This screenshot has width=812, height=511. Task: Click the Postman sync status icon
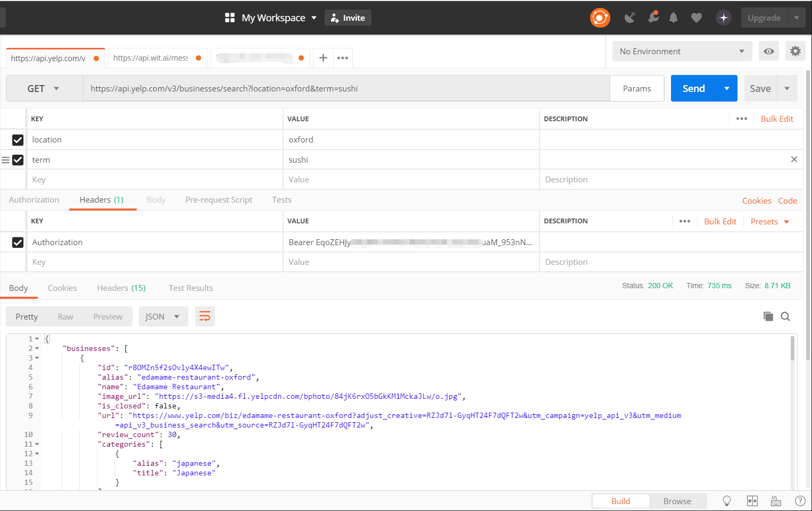coord(600,18)
